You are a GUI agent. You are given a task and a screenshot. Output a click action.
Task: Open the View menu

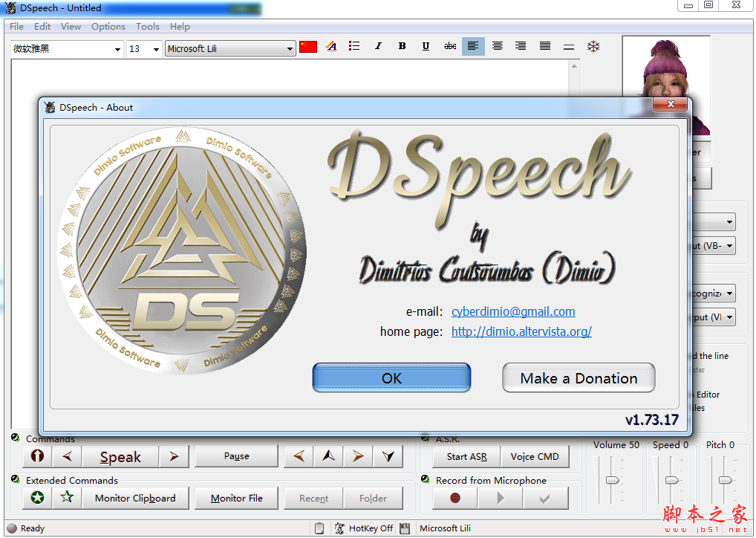(x=71, y=27)
